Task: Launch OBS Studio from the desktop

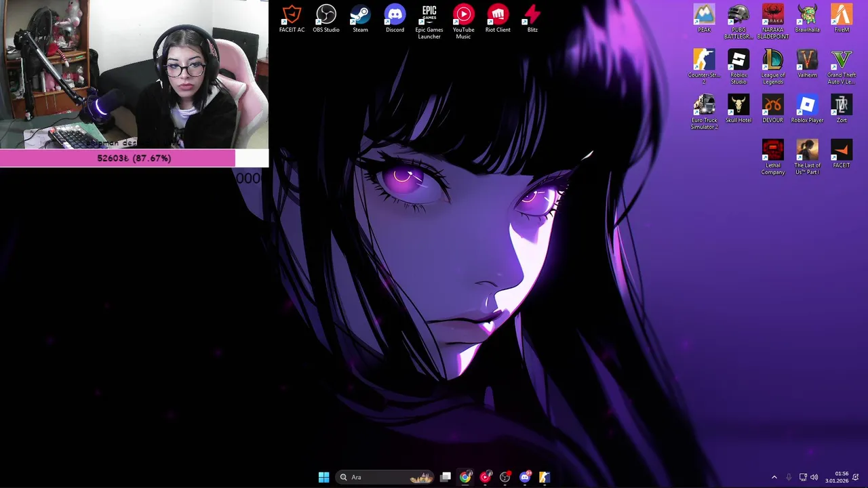Action: tap(326, 18)
